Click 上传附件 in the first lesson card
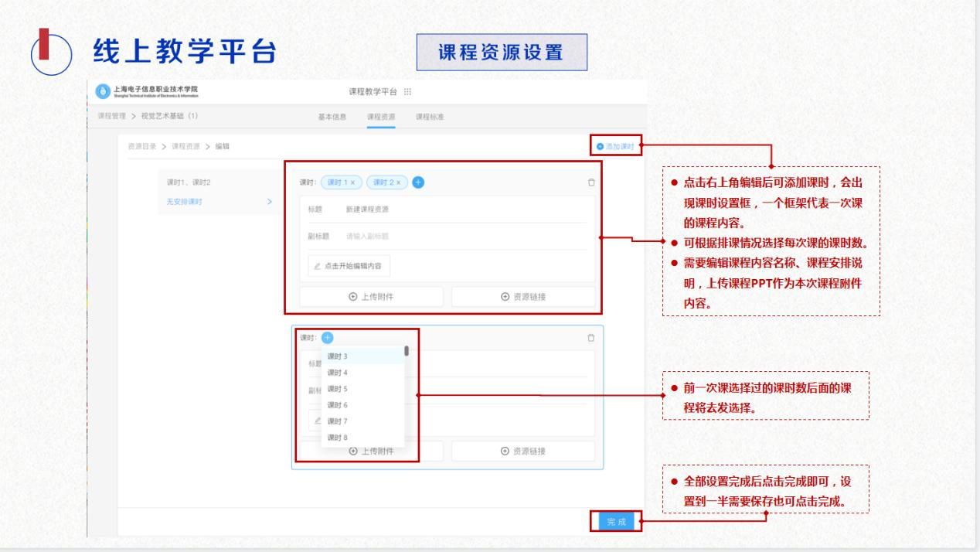This screenshot has width=980, height=552. point(371,297)
